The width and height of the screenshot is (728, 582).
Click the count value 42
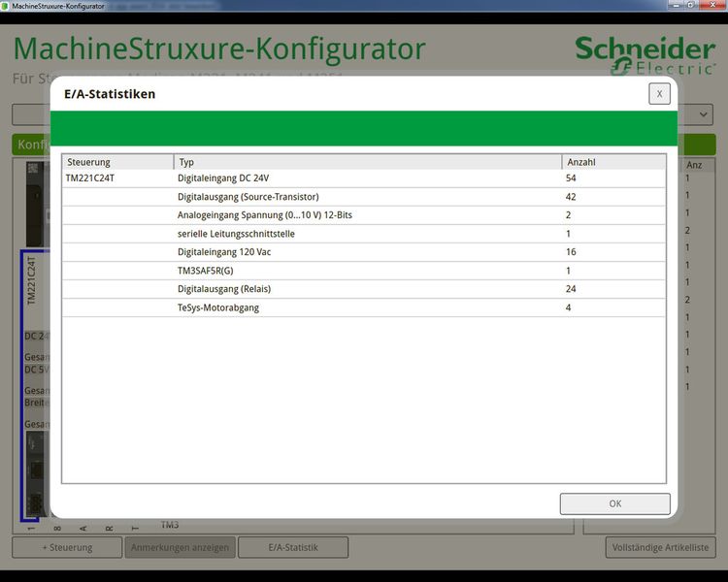(571, 197)
